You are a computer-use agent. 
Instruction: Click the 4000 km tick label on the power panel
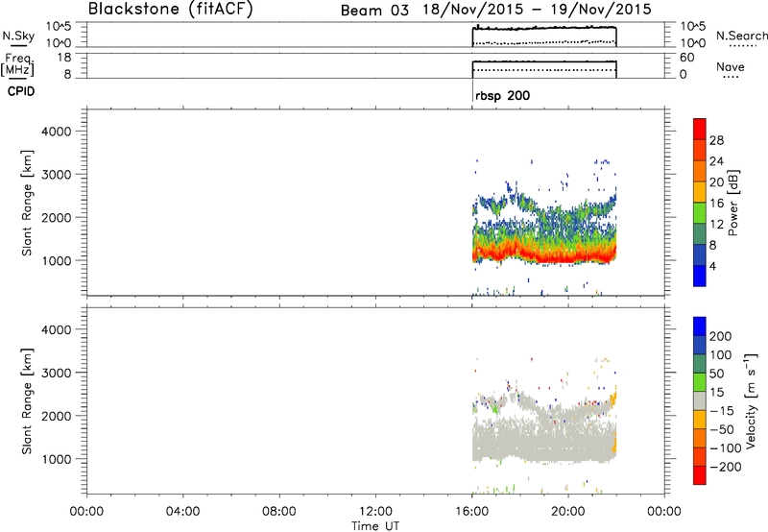coord(57,132)
